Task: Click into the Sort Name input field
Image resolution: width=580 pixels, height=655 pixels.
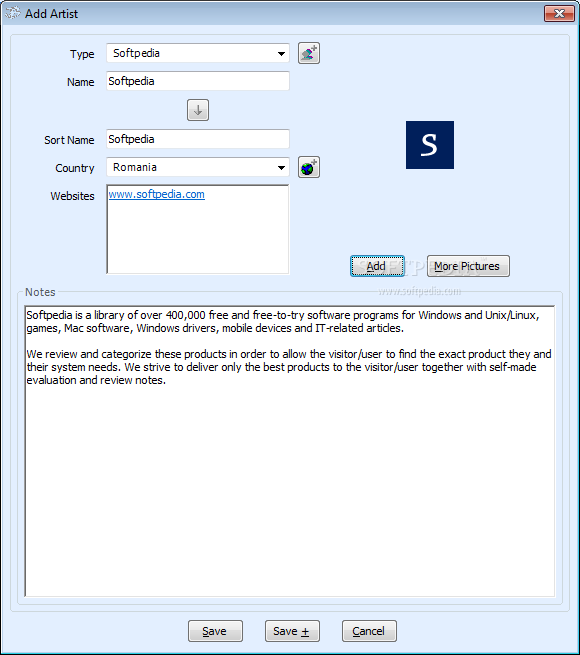Action: pos(198,139)
